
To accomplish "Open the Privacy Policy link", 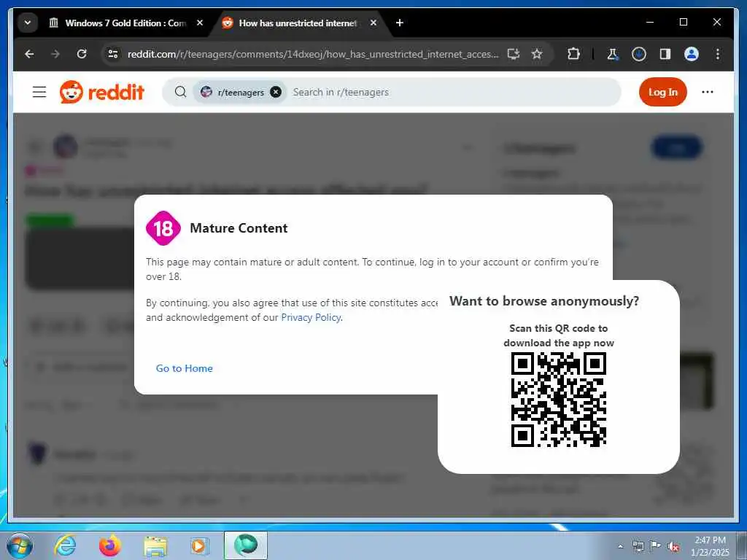I will pos(311,318).
